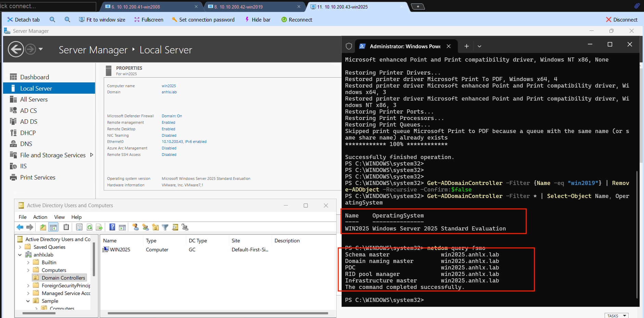
Task: Click the Server Manager forward arrow button
Action: coord(30,49)
